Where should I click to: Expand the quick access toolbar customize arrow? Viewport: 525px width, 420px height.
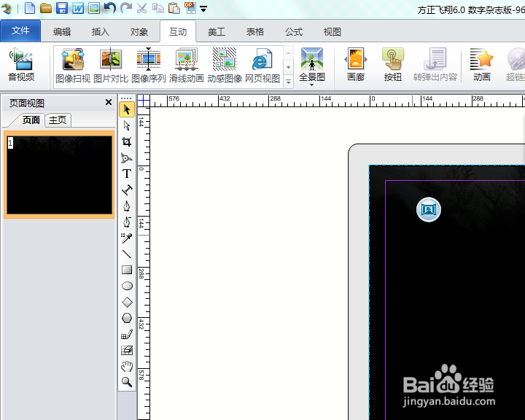coord(203,9)
